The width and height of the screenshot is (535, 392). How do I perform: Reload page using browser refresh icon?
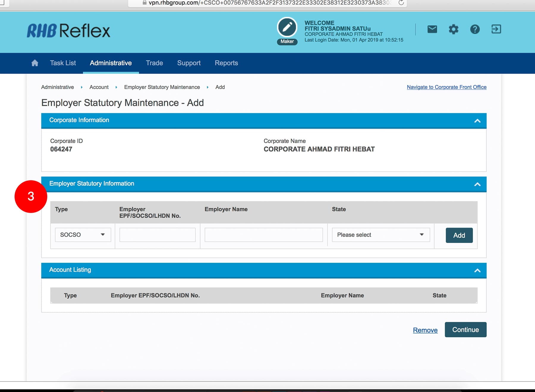click(x=401, y=3)
